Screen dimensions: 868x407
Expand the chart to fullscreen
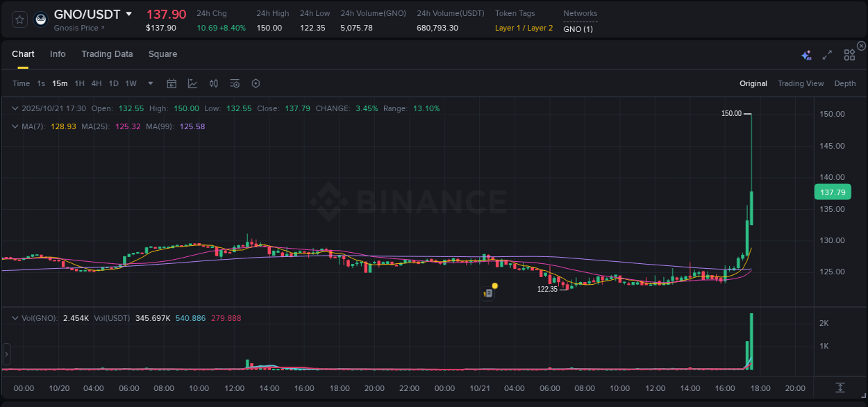click(x=827, y=53)
